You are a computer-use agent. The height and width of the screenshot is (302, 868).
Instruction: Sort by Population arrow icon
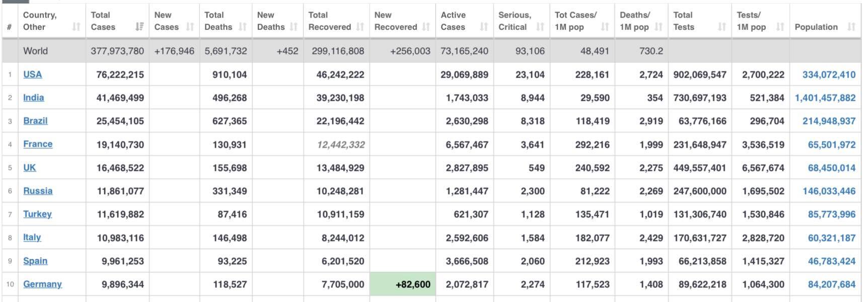(x=851, y=27)
